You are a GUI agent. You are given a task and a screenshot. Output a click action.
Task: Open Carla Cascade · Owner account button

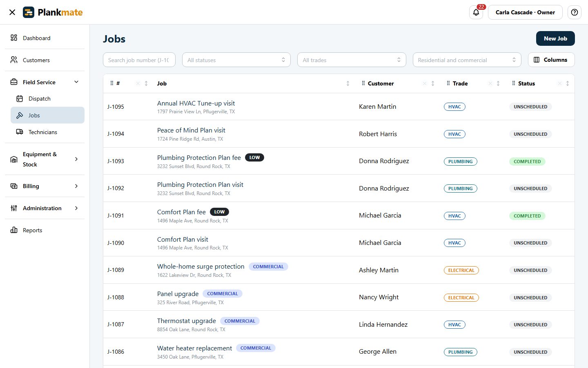tap(525, 12)
